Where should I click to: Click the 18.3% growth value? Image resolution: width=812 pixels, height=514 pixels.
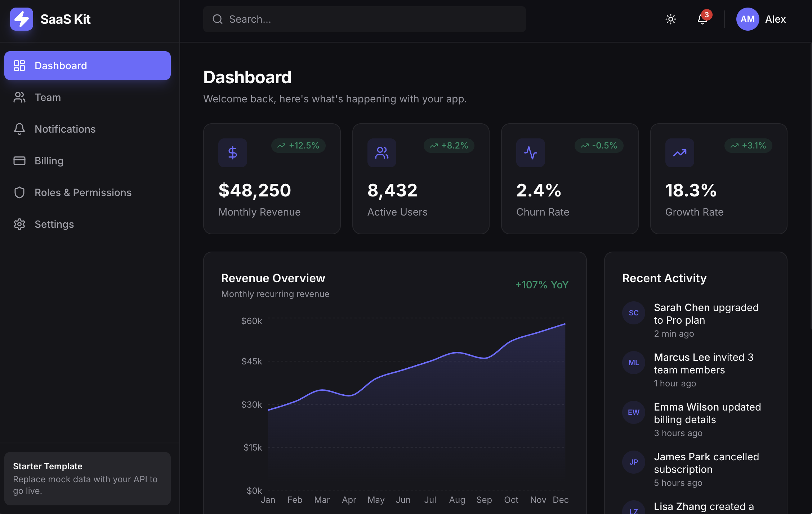pyautogui.click(x=691, y=190)
